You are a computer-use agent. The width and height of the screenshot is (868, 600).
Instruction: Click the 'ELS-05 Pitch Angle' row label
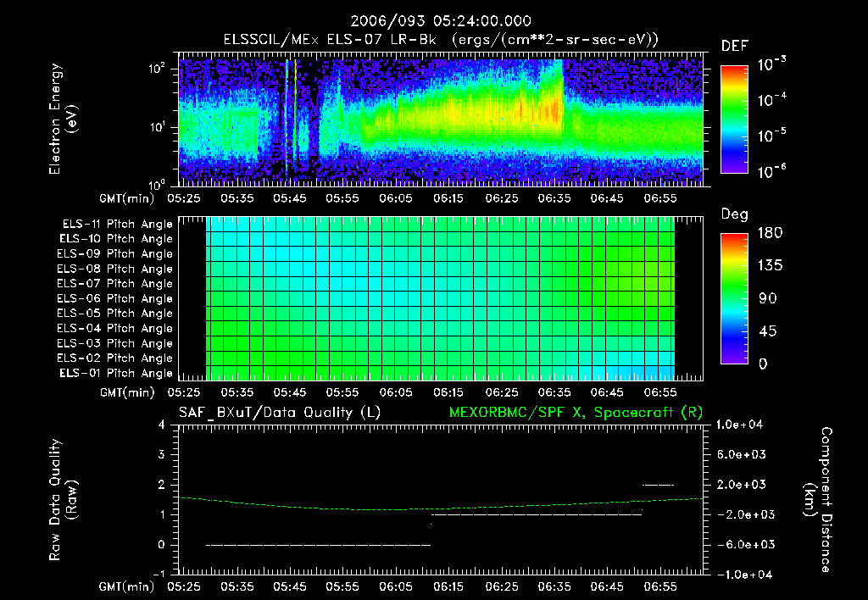pos(115,314)
